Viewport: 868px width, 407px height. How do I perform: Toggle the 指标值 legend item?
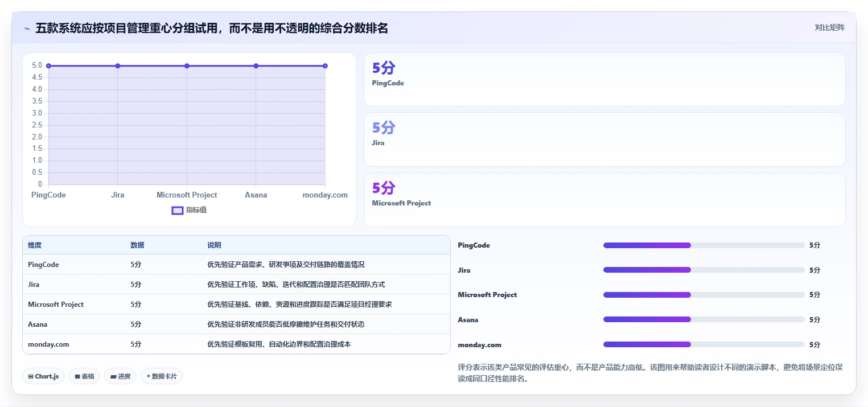(189, 210)
